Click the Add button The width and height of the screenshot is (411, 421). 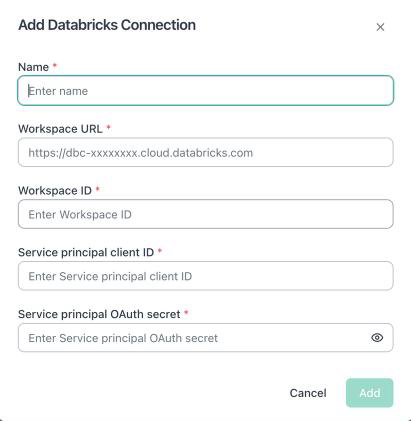(370, 393)
